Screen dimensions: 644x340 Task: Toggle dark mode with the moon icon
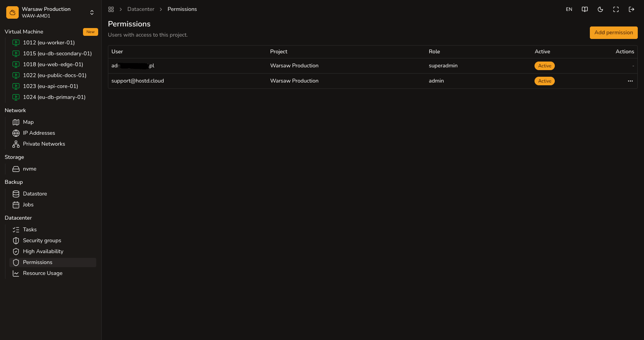(x=600, y=9)
